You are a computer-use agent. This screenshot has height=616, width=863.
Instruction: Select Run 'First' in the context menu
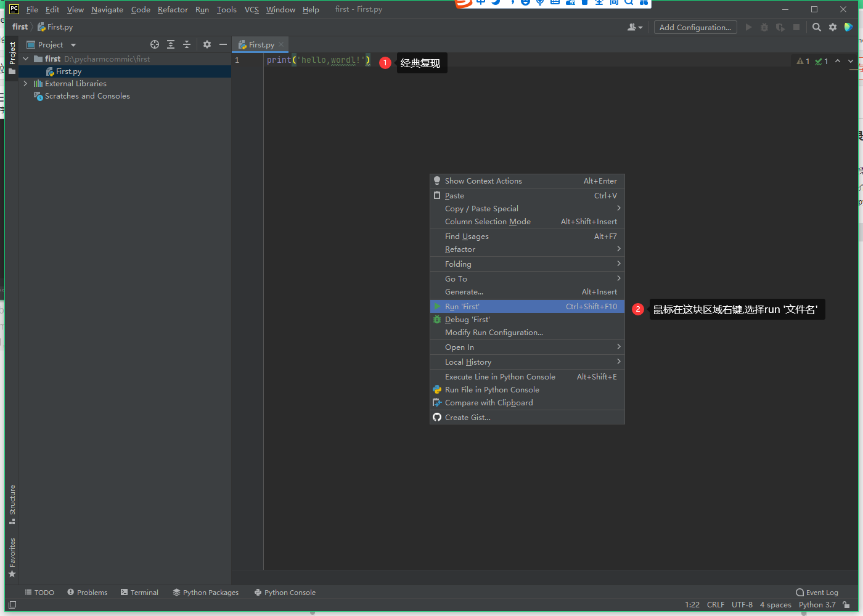click(x=527, y=307)
